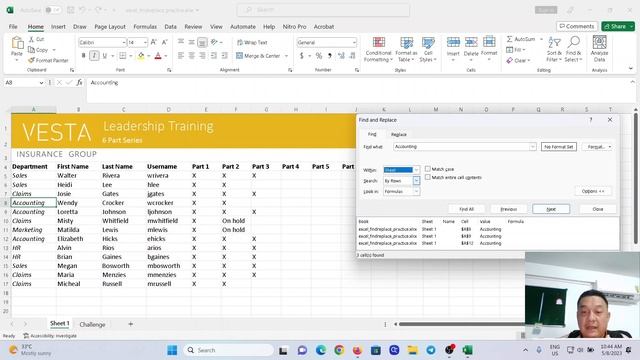Viewport: 640px width, 360px height.
Task: Click the horizontal sheet scrollbar
Action: [x=461, y=324]
